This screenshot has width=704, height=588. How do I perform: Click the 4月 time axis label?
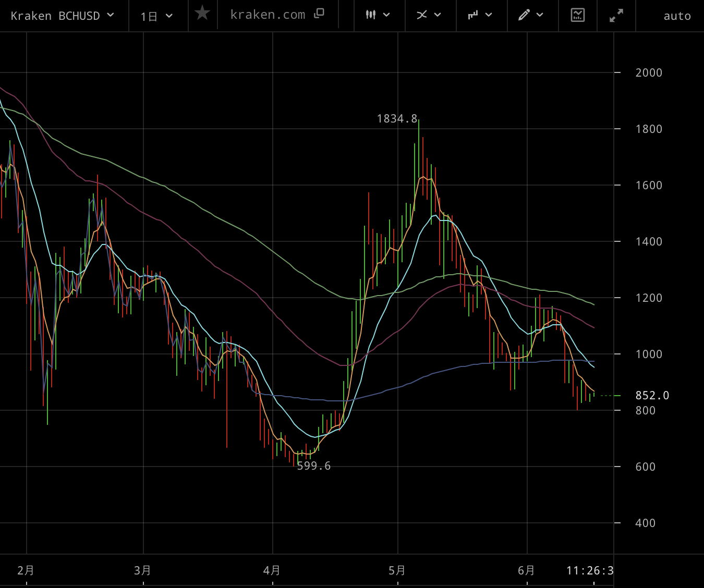[x=272, y=571]
